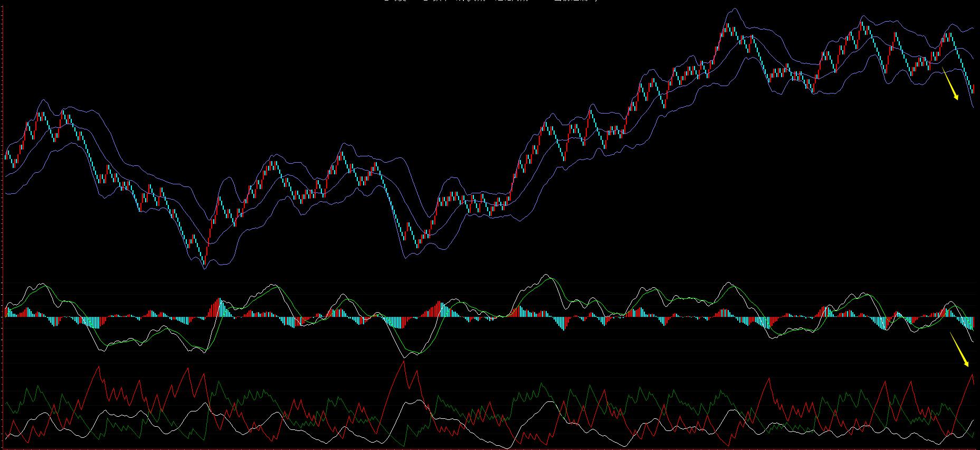Click the upper Bollinger band's right end
Image resolution: width=980 pixels, height=450 pixels.
tap(973, 29)
